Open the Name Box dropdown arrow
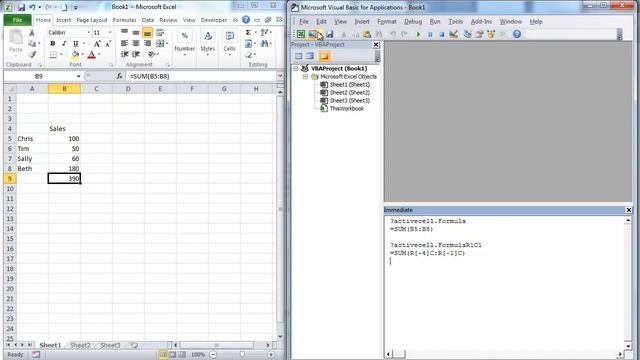This screenshot has width=640, height=360. [78, 76]
